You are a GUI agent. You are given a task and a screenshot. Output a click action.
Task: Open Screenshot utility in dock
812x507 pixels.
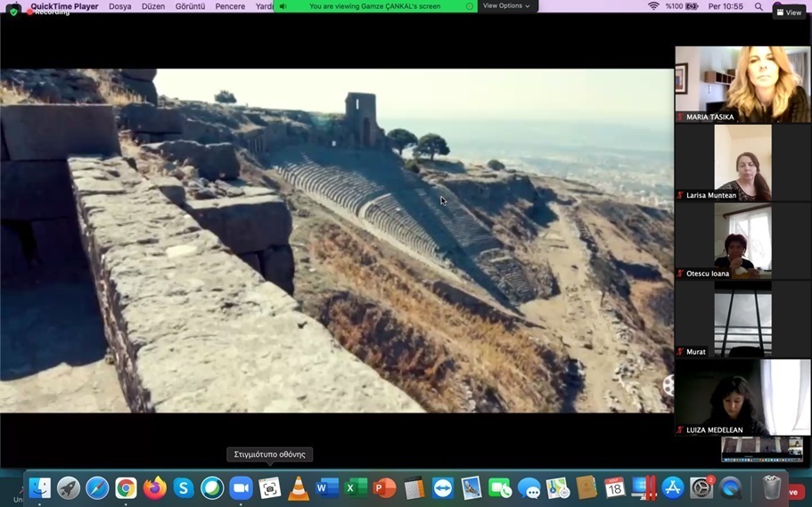point(270,487)
